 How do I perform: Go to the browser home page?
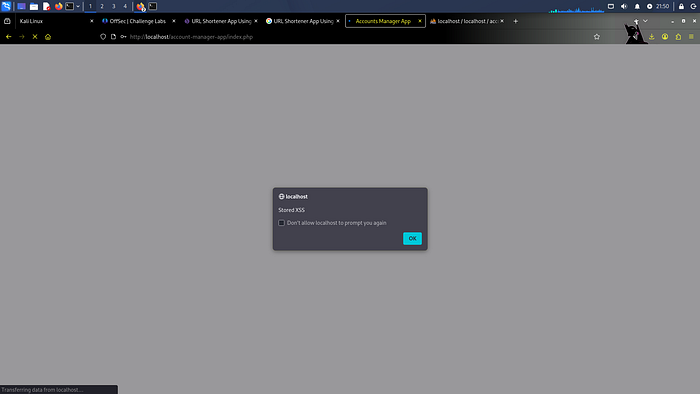[48, 37]
